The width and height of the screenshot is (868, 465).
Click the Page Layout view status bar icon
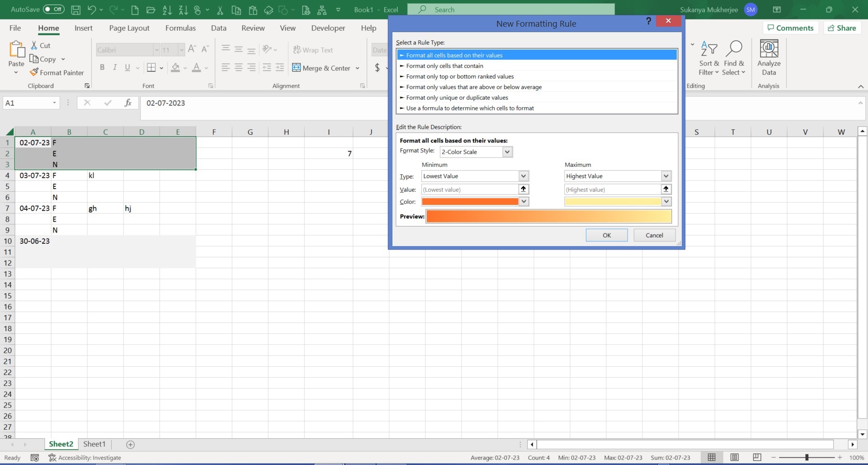point(735,457)
